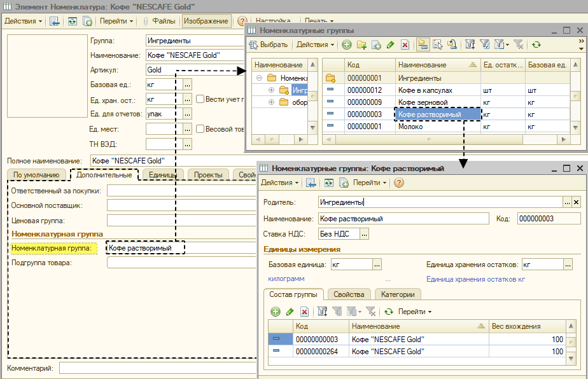Click the green add icon in Номенклатурные группы toolbar
Image resolution: width=588 pixels, height=379 pixels.
pos(347,45)
